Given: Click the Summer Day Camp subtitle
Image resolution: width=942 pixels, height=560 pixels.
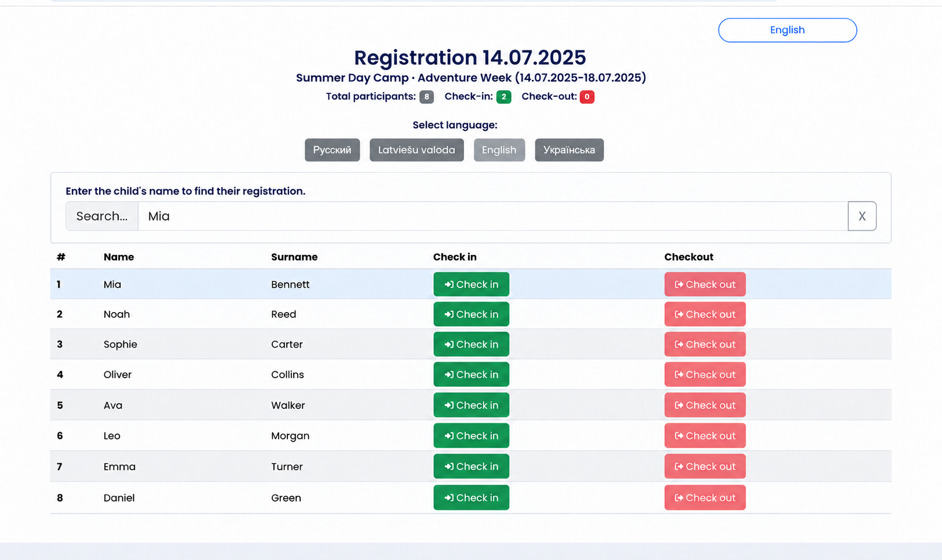Looking at the screenshot, I should [x=471, y=78].
